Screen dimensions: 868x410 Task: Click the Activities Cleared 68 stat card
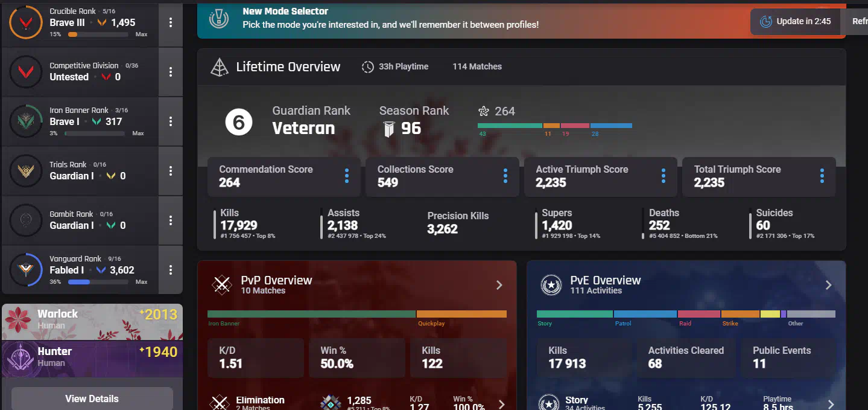[x=686, y=357]
